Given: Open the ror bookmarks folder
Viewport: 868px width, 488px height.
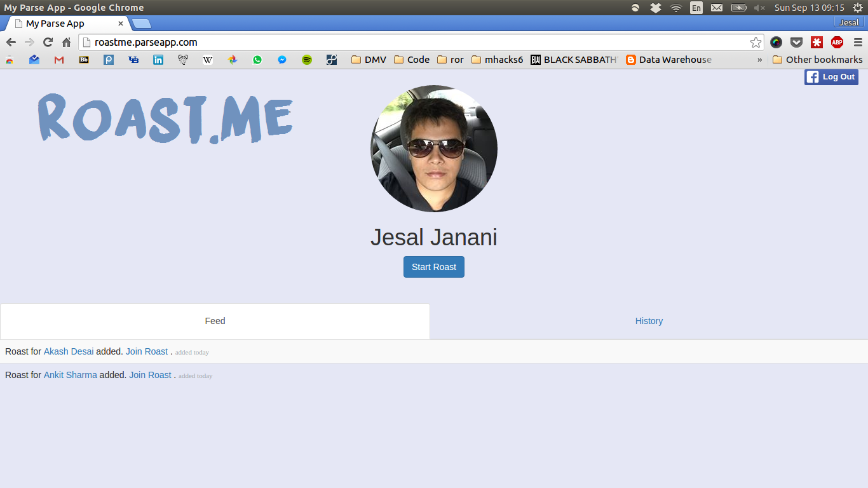Looking at the screenshot, I should (451, 60).
